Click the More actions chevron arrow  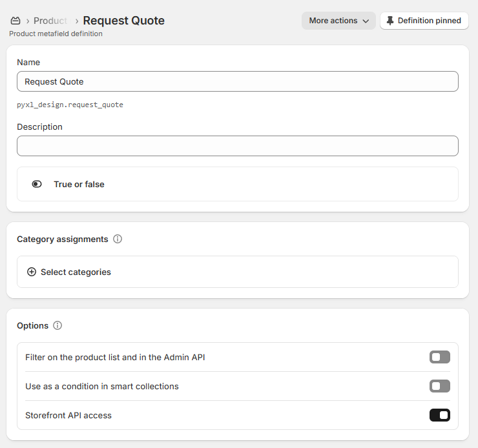click(x=366, y=21)
